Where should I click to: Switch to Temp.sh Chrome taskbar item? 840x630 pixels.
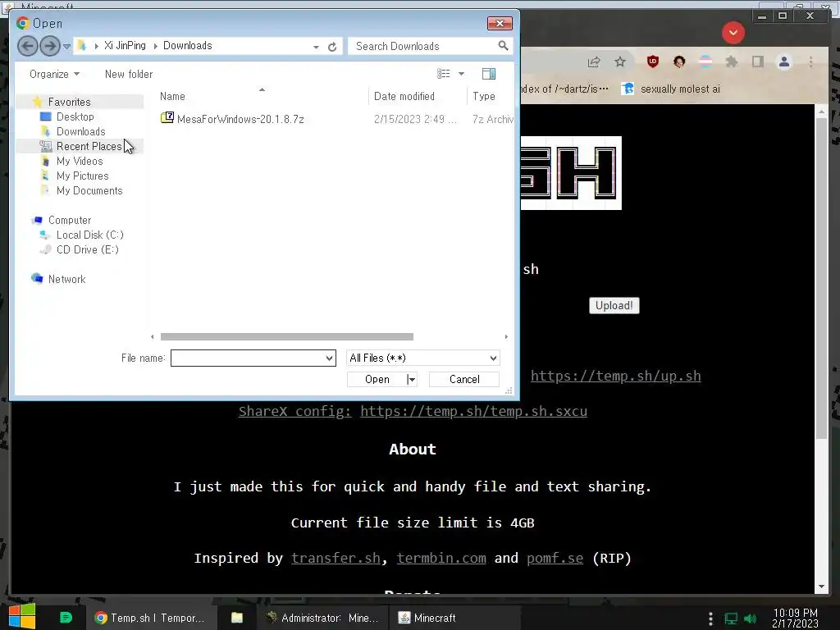click(151, 618)
